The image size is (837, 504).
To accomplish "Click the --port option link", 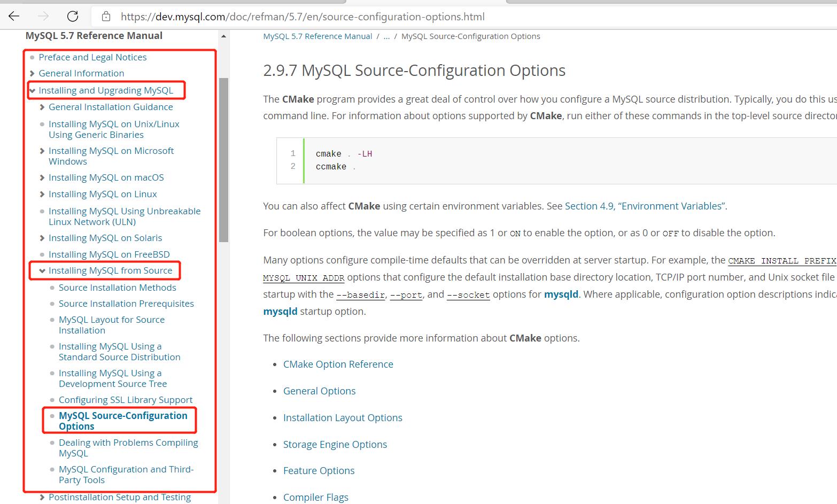I will (x=406, y=295).
